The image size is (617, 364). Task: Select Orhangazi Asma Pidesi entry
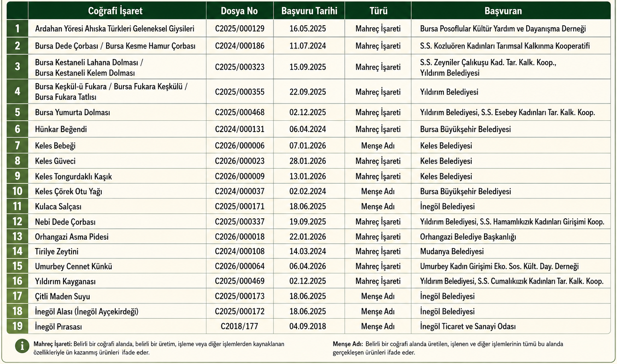pyautogui.click(x=72, y=237)
